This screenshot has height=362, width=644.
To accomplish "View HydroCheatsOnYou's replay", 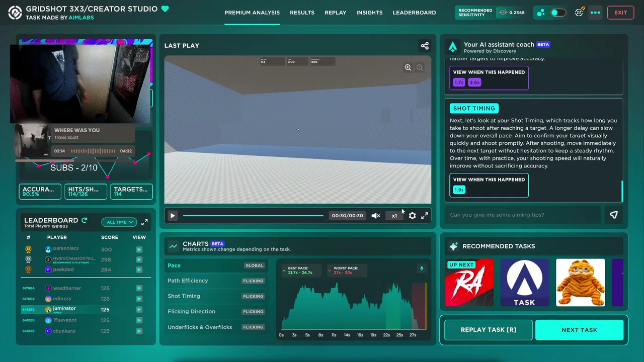I will tap(139, 259).
